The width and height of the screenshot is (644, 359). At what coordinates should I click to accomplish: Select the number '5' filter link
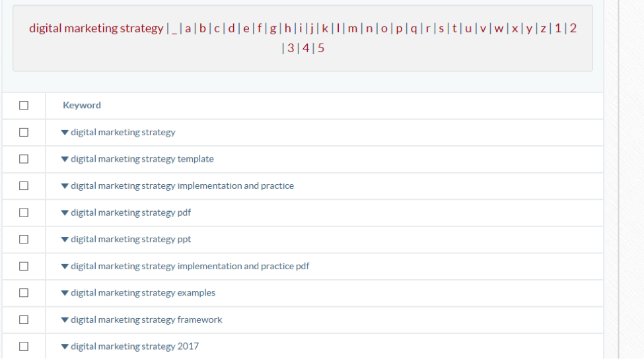[x=321, y=48]
